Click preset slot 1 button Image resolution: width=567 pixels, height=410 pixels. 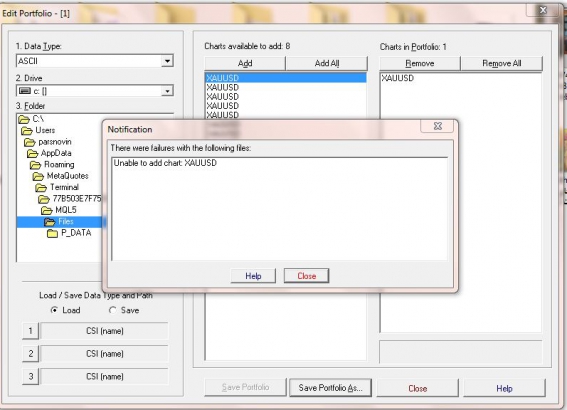coord(30,331)
